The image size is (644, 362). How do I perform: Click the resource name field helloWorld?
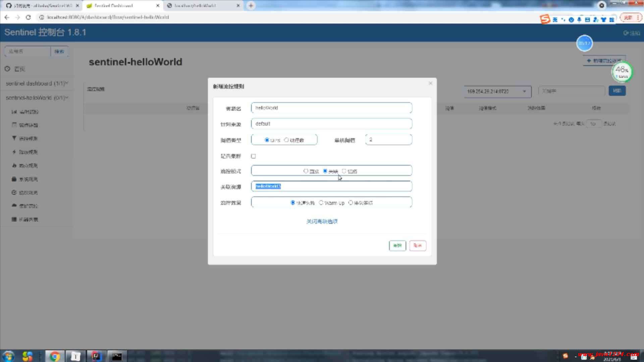pyautogui.click(x=331, y=108)
